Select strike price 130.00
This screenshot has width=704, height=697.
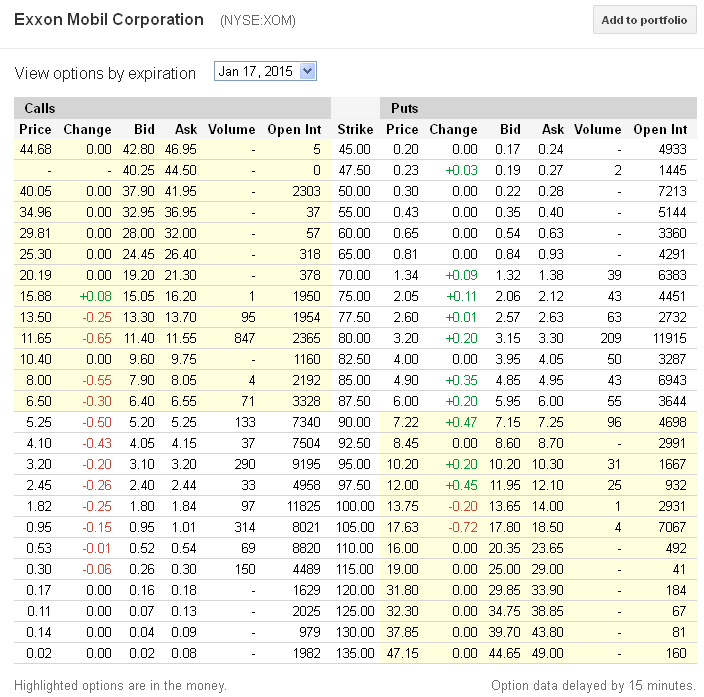click(x=355, y=632)
